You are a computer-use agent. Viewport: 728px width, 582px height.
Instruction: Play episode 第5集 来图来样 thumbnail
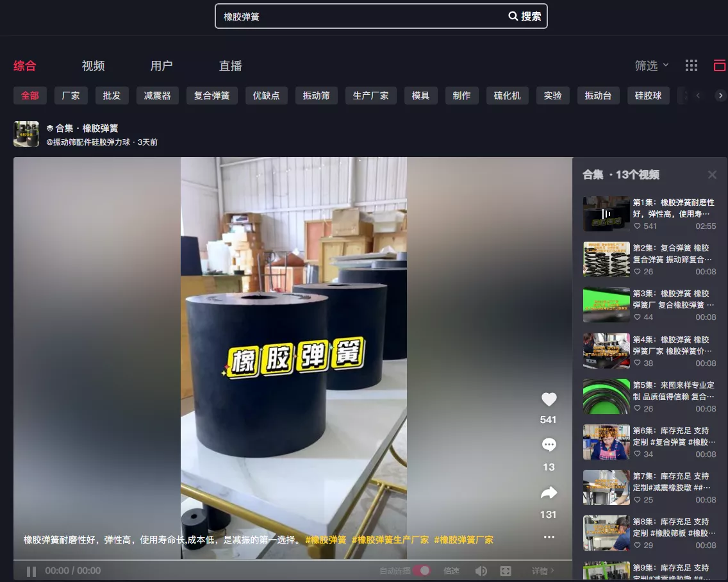pos(606,396)
